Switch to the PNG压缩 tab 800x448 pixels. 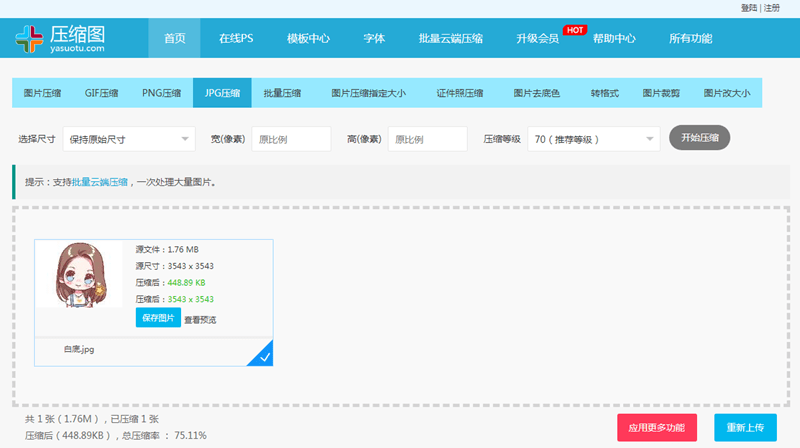(x=162, y=93)
